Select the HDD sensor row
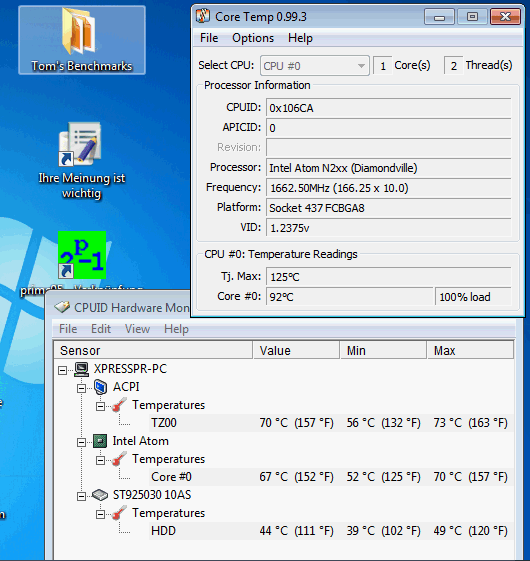The height and width of the screenshot is (561, 530). pyautogui.click(x=331, y=531)
